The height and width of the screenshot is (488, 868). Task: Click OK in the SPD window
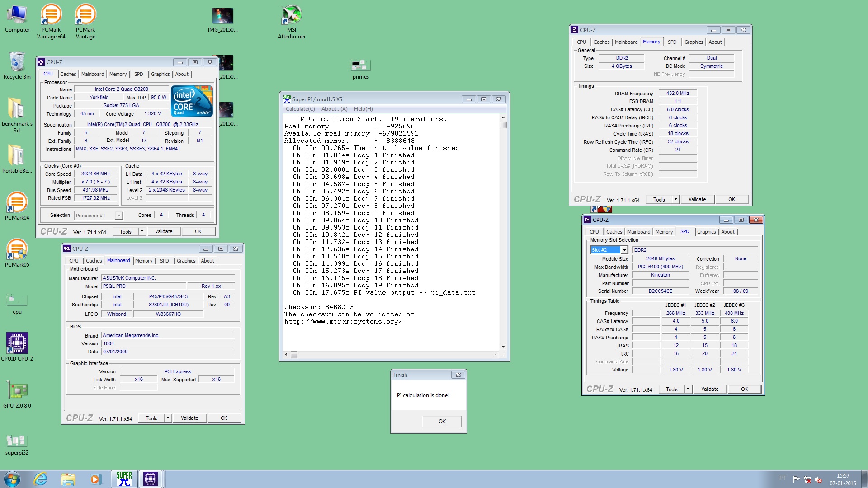coord(744,389)
